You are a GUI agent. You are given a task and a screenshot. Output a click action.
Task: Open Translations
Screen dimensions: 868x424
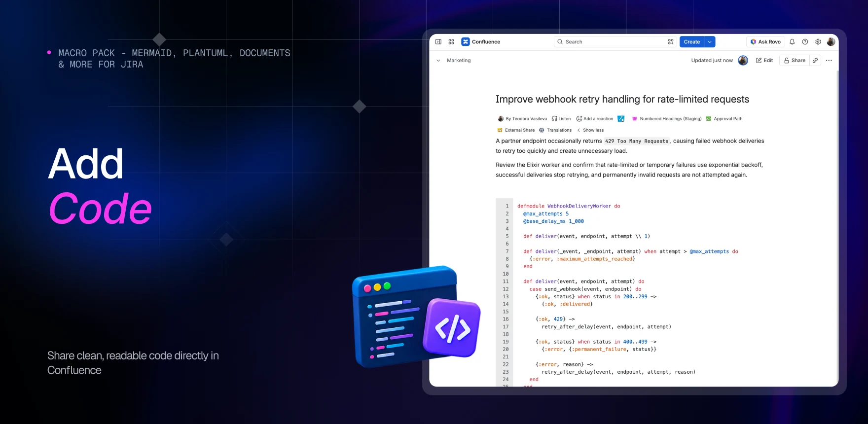[555, 130]
